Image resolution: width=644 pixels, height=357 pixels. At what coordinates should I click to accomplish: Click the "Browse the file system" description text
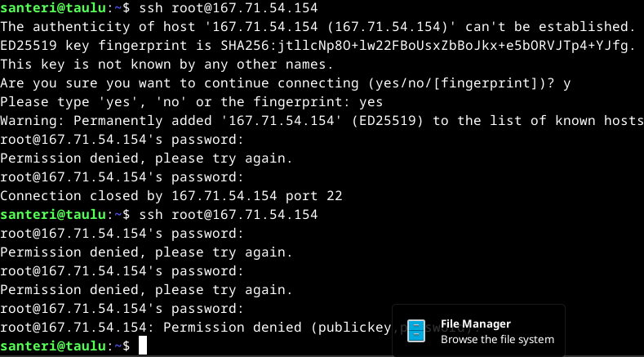(x=497, y=339)
